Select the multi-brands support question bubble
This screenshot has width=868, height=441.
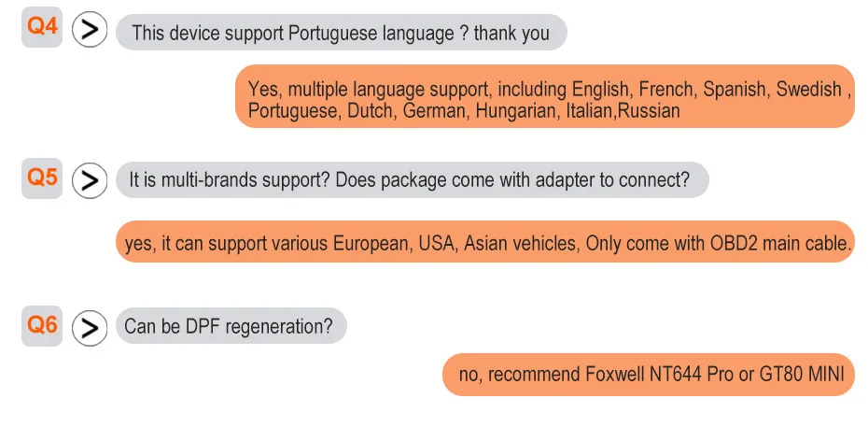(x=412, y=180)
